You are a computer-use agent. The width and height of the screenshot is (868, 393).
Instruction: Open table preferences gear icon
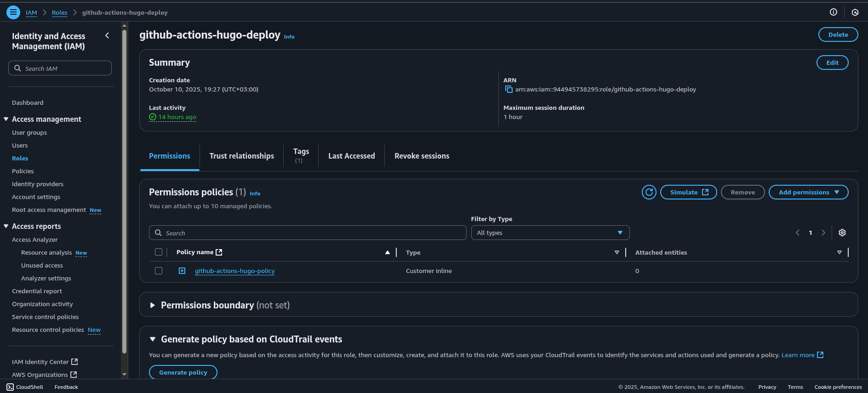pyautogui.click(x=842, y=233)
